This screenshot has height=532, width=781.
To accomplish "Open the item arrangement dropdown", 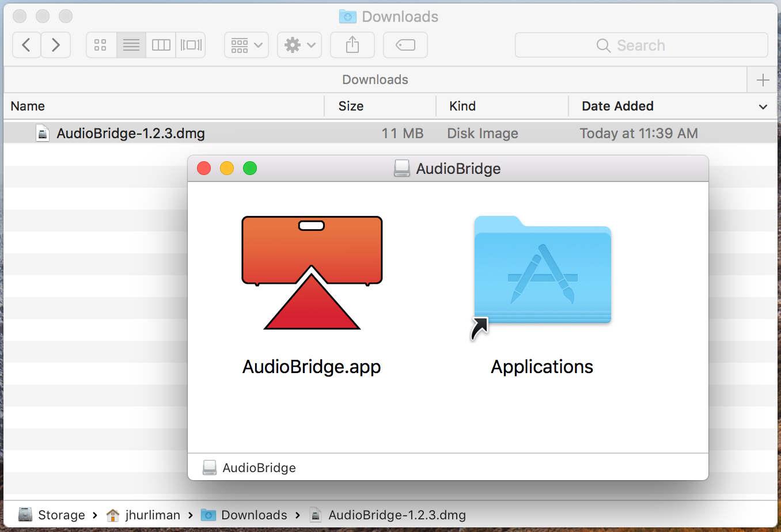I will [247, 45].
